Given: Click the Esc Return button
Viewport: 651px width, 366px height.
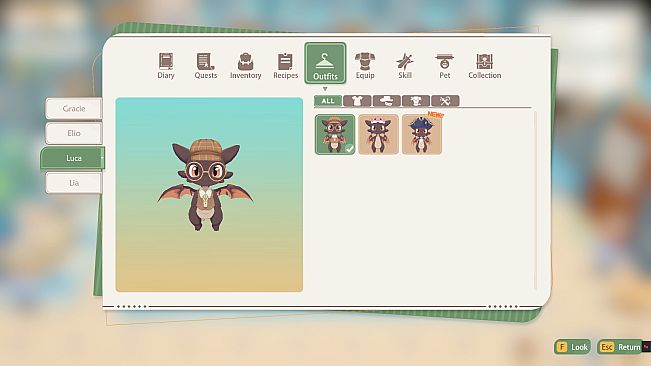Looking at the screenshot, I should (x=620, y=347).
